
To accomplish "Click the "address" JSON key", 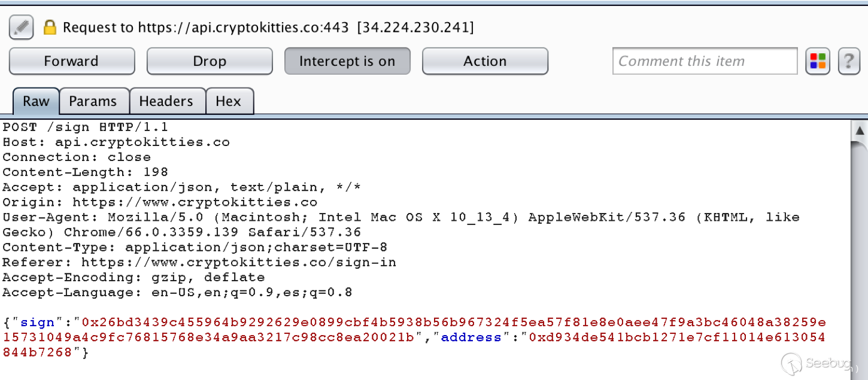I will 471,338.
